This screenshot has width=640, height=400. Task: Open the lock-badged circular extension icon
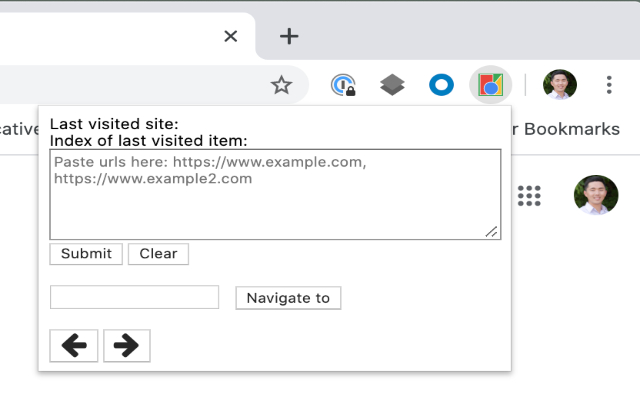[343, 86]
